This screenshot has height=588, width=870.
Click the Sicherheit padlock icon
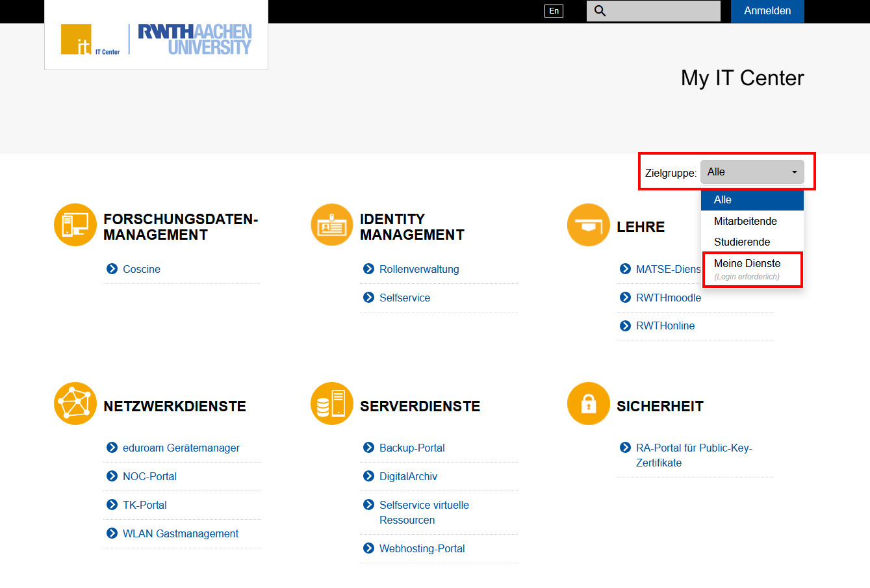coord(588,403)
